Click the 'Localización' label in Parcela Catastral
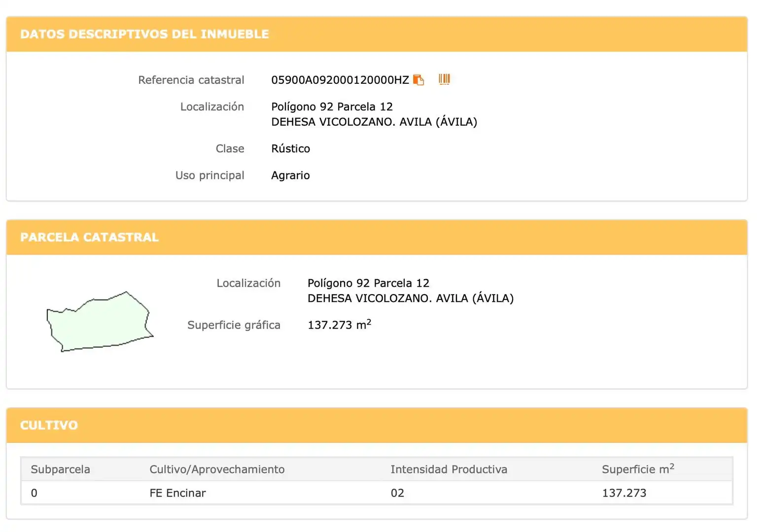This screenshot has width=764, height=532. point(248,283)
